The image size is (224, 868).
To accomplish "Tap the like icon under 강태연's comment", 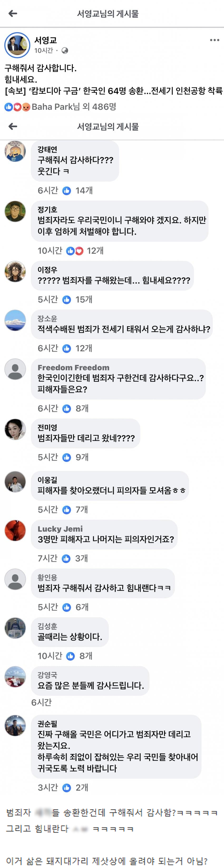I will coord(67,191).
